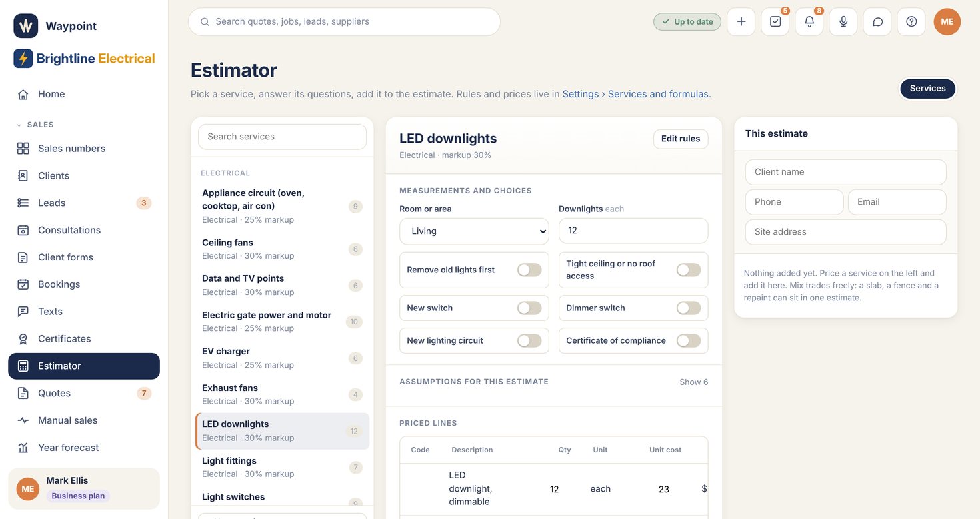The image size is (980, 519).
Task: Turn on the New switch toggle
Action: click(529, 308)
